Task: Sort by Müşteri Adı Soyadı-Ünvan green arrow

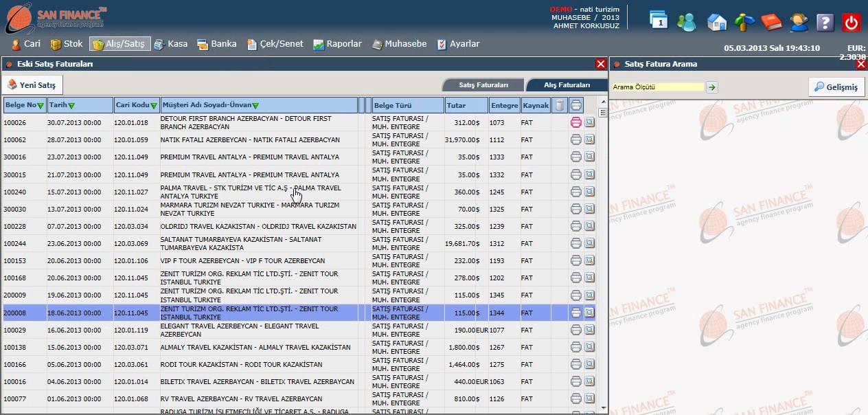Action: [255, 106]
